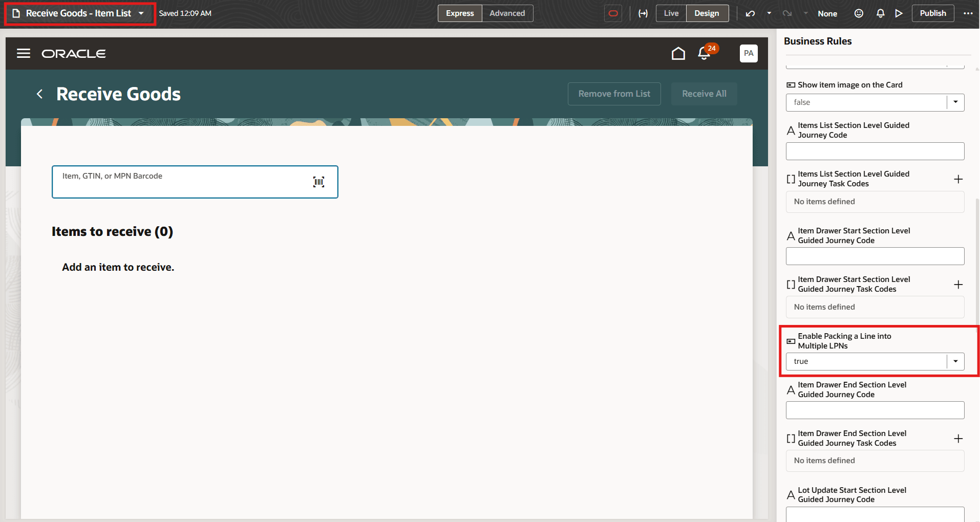Click the Receive All button

pyautogui.click(x=704, y=94)
